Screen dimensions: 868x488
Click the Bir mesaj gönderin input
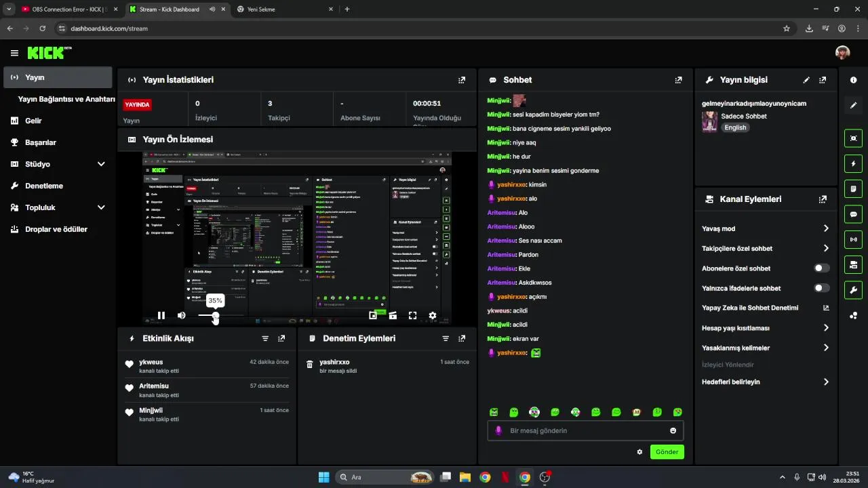pos(585,430)
